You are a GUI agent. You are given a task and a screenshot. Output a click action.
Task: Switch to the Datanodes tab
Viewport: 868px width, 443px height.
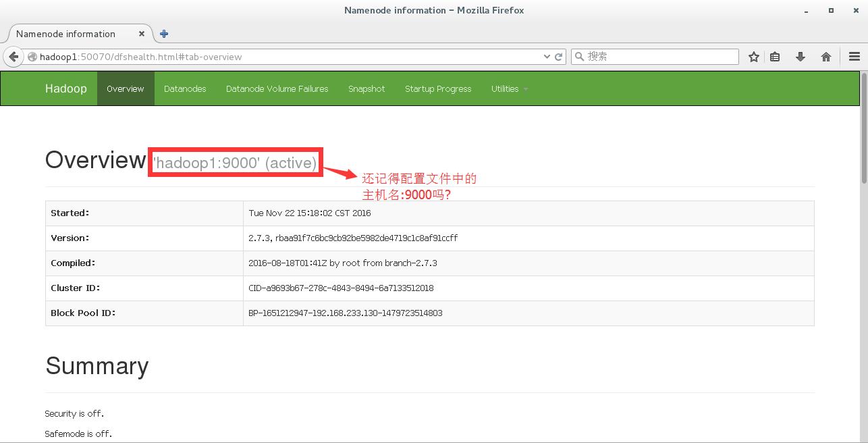tap(185, 88)
